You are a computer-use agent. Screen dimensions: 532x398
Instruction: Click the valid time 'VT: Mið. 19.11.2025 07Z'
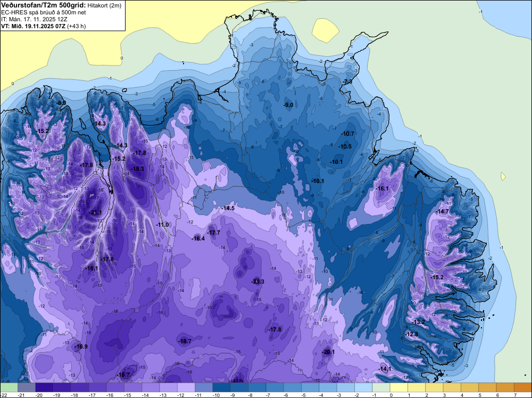click(34, 26)
